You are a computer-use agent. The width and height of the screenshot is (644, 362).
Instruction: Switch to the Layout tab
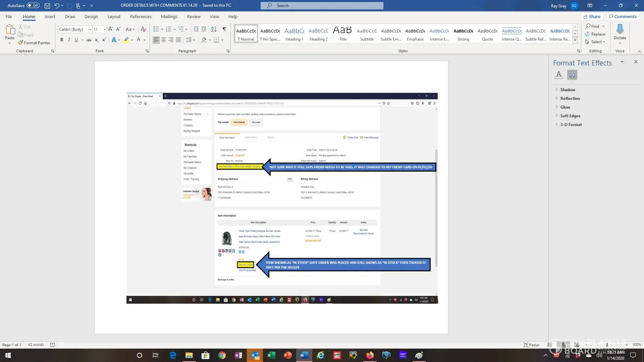(x=114, y=16)
